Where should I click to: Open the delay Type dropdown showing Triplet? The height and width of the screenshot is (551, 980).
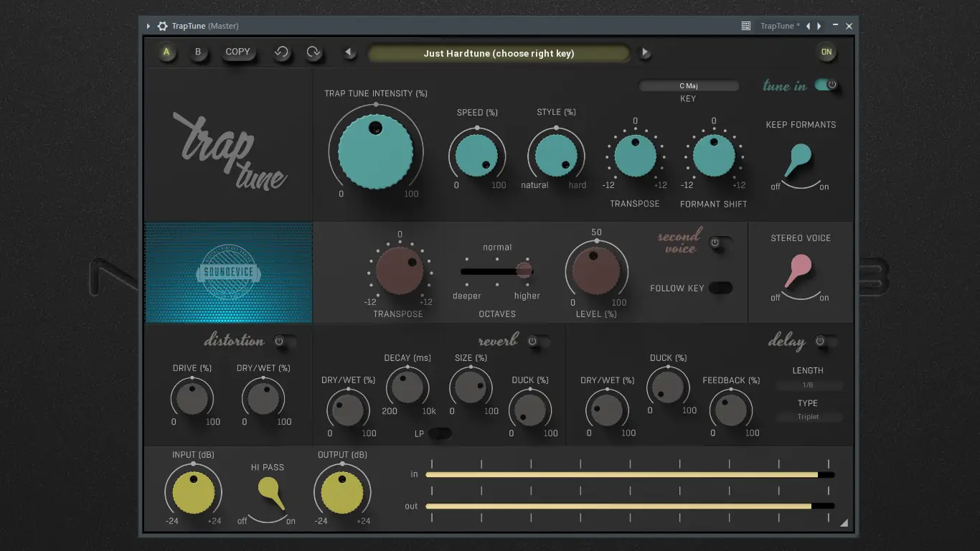809,417
